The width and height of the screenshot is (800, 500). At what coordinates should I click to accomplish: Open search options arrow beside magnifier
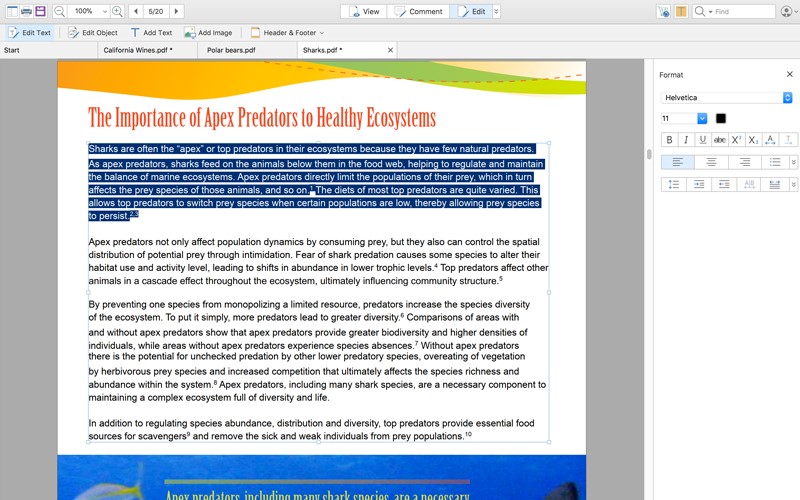(710, 12)
